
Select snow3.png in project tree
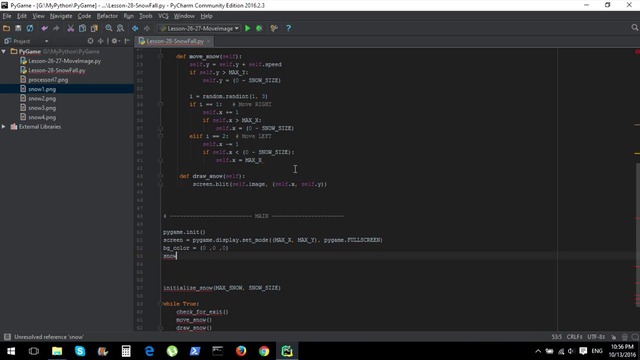(42, 108)
